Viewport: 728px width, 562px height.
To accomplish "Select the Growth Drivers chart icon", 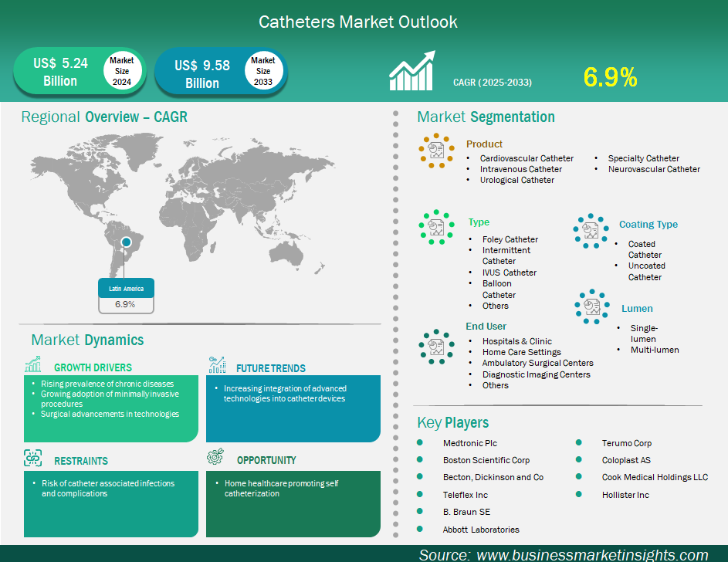I will tap(32, 364).
